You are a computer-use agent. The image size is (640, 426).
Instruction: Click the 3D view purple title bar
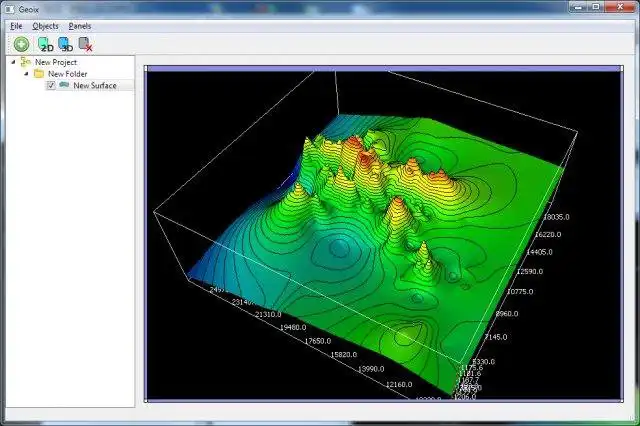coord(384,69)
